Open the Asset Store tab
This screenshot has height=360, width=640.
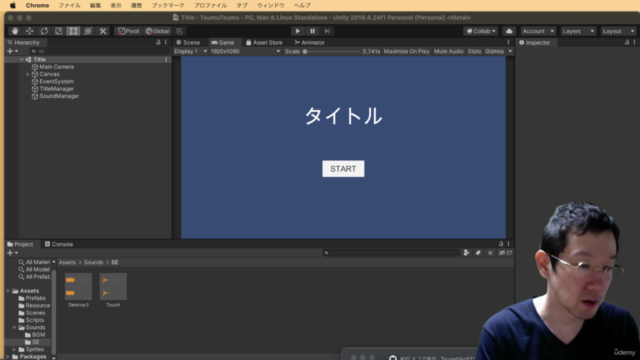(x=264, y=42)
